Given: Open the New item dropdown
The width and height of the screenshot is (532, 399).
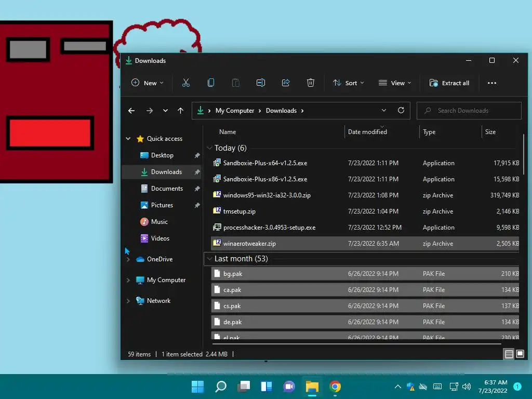Looking at the screenshot, I should (x=148, y=83).
